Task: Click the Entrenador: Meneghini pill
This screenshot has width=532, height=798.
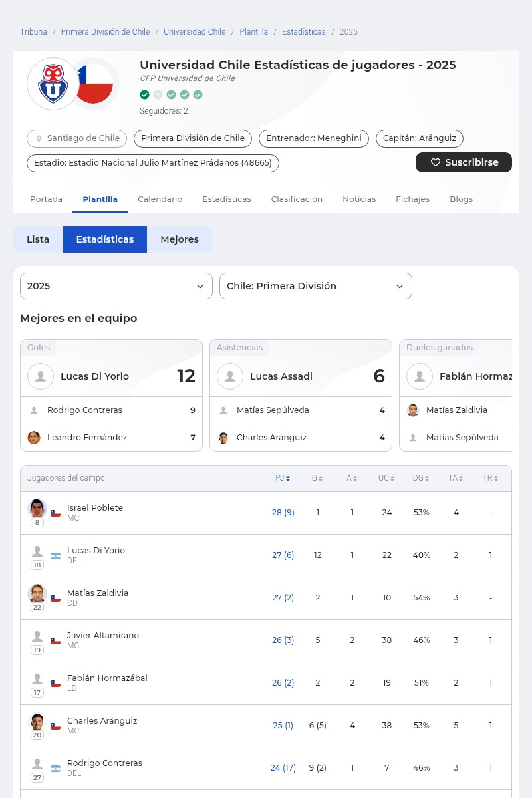Action: click(314, 138)
